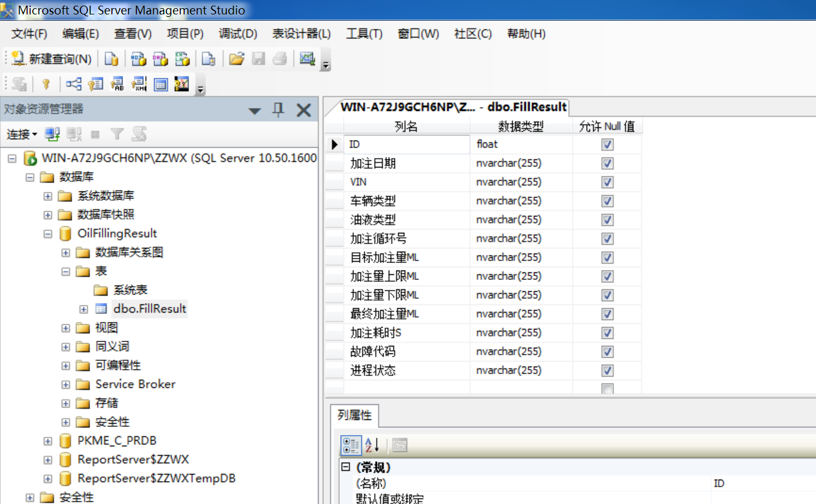Open the 连接 dropdown in Object Explorer
816x504 pixels.
tap(22, 134)
